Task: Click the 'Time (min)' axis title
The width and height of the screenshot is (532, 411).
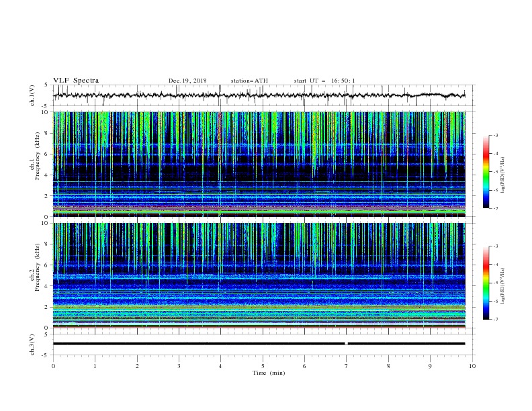Action: pyautogui.click(x=269, y=373)
